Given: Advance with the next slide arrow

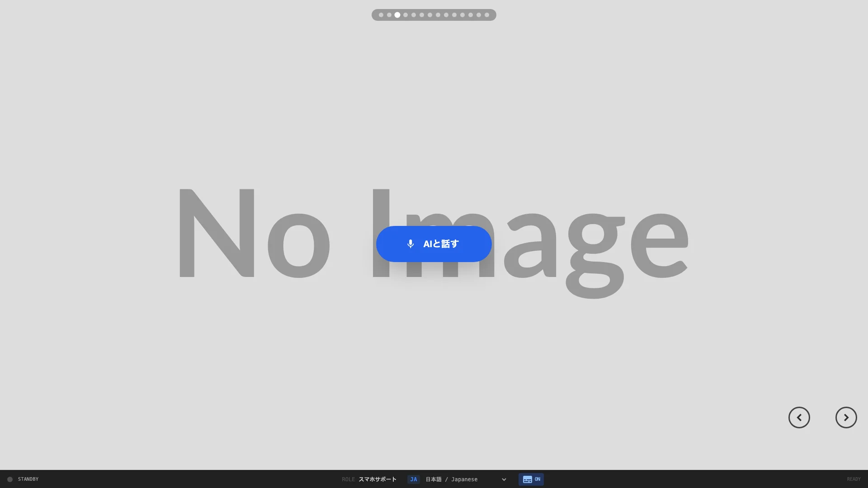Looking at the screenshot, I should point(846,418).
